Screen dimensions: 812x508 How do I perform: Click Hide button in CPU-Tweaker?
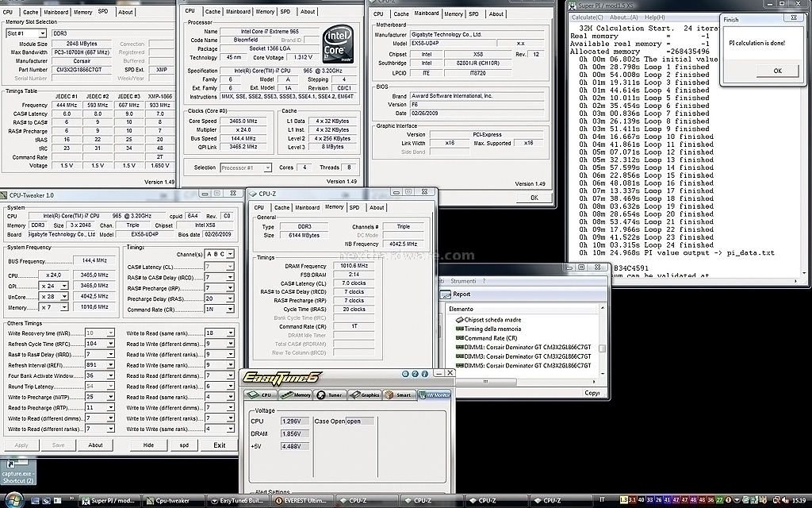point(148,445)
